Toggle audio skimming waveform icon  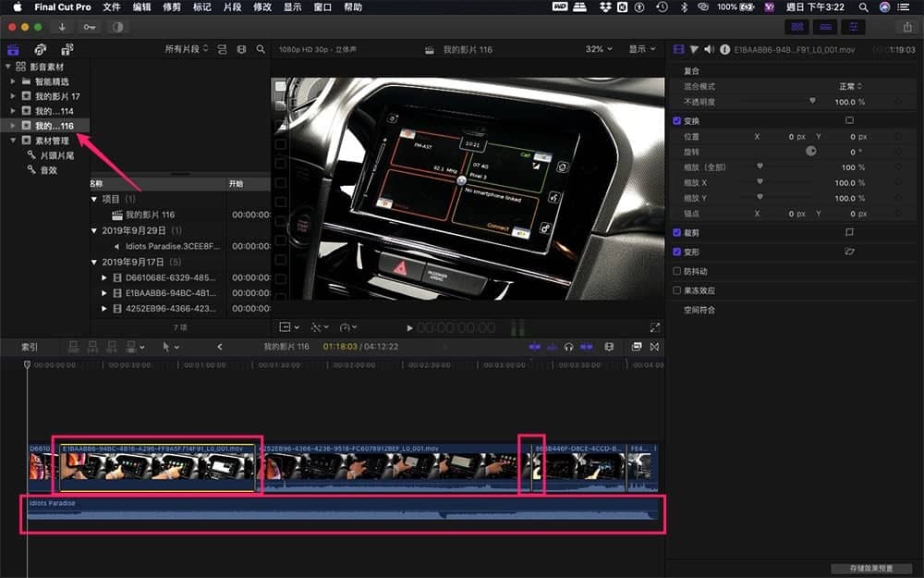(x=553, y=347)
